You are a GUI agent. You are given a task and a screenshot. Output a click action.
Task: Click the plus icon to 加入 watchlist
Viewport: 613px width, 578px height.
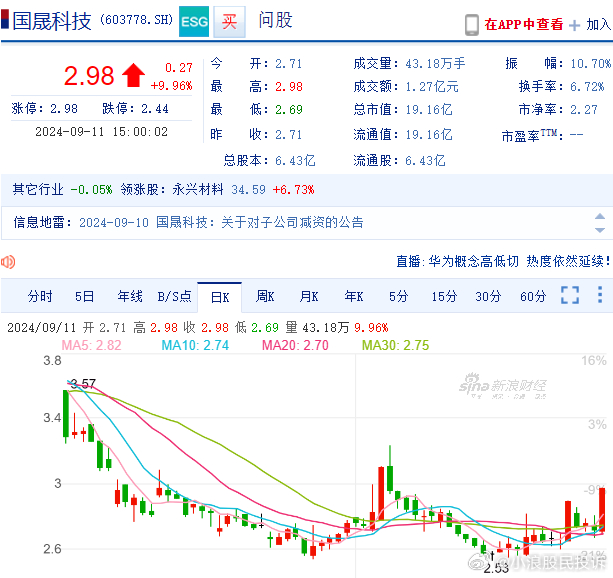pos(574,25)
